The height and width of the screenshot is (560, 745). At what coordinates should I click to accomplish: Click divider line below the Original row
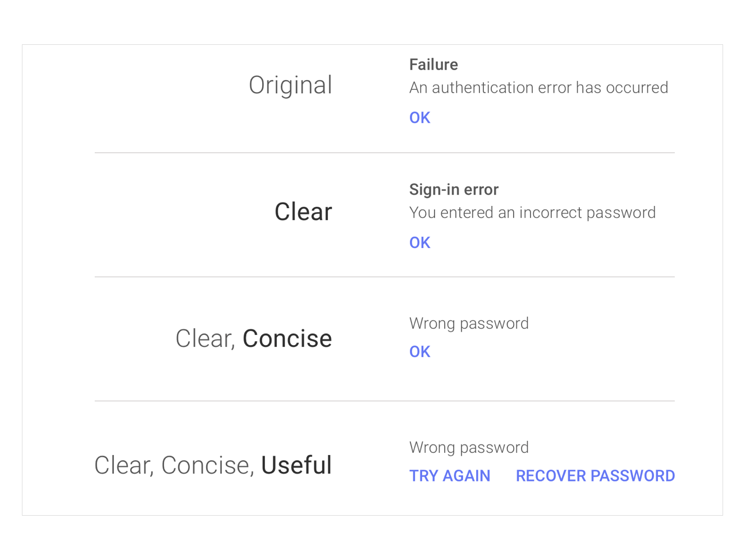385,153
